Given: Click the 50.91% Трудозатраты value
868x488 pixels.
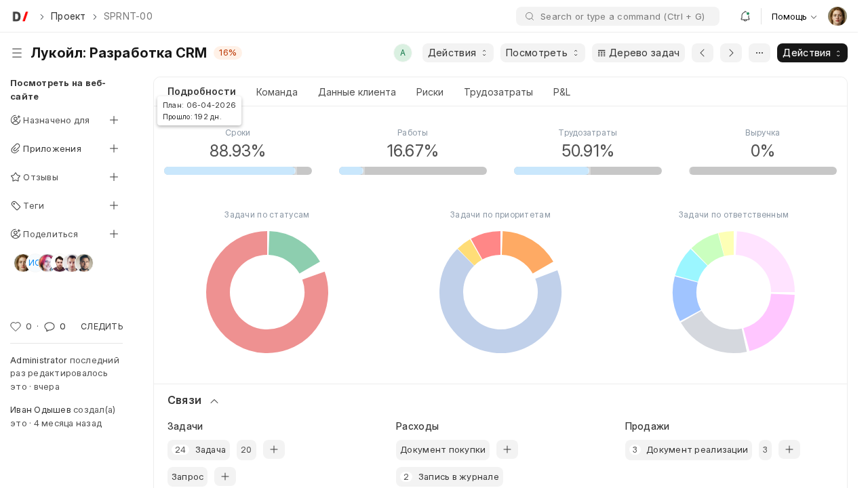Looking at the screenshot, I should coord(588,150).
